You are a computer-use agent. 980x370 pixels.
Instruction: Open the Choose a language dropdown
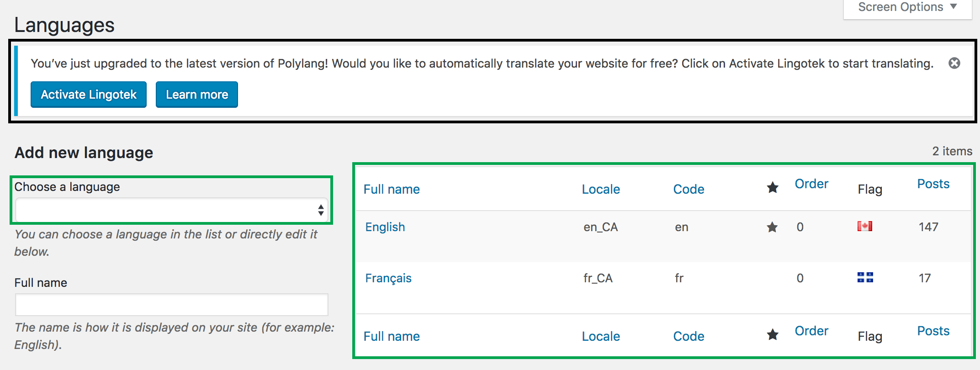172,210
